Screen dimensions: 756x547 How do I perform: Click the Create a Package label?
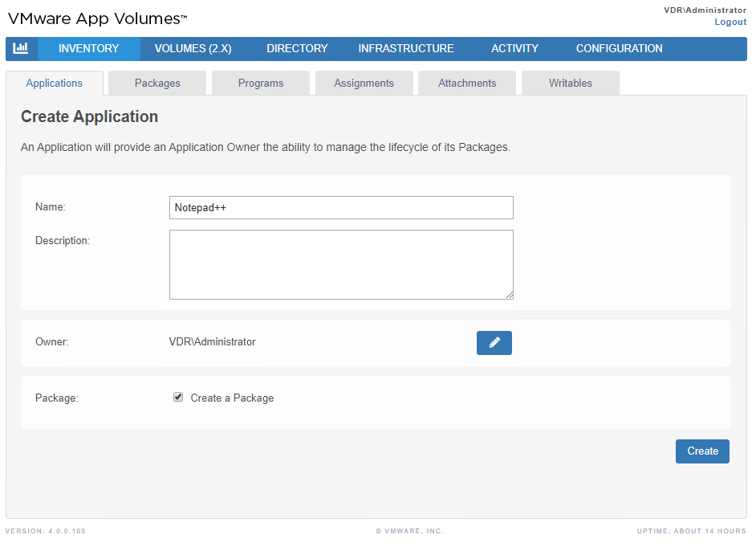[232, 398]
